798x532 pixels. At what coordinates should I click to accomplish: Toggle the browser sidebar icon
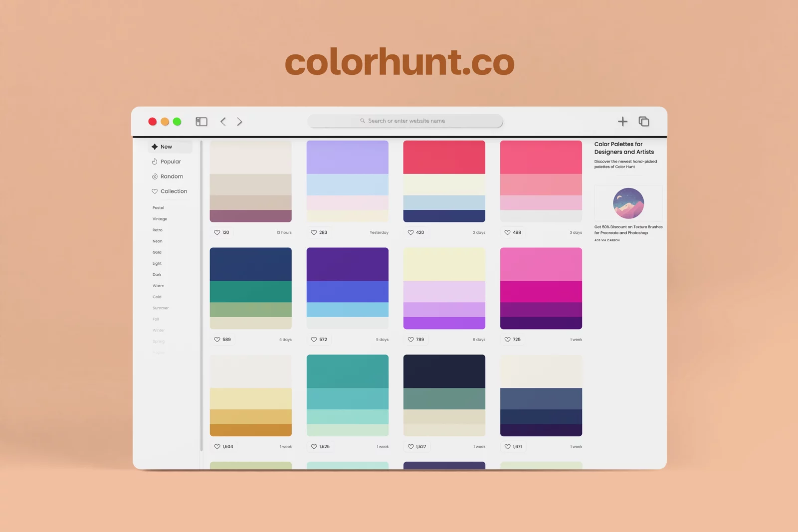point(201,122)
